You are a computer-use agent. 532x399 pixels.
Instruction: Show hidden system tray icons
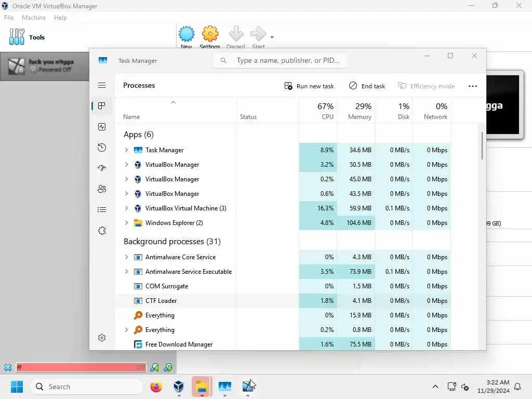[435, 387]
